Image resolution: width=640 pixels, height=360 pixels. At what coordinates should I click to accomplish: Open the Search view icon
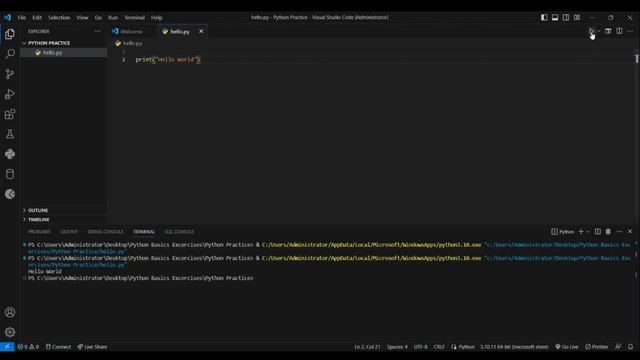[x=10, y=54]
